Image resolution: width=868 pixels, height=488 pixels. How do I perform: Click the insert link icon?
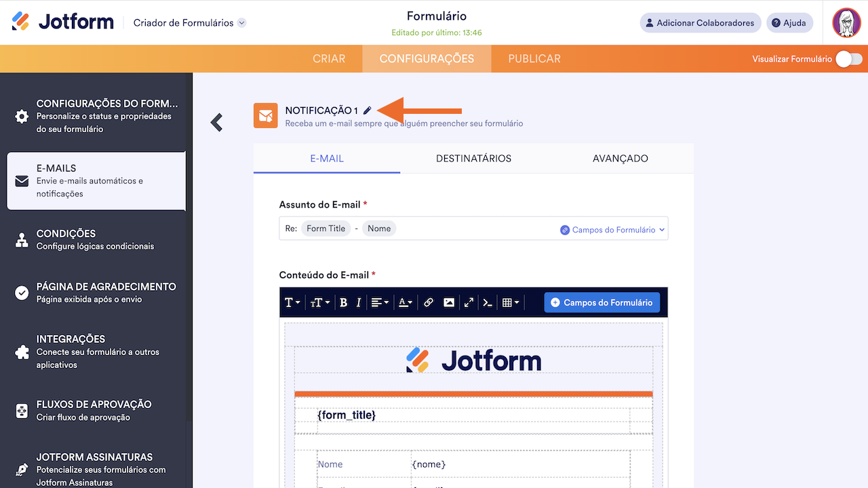[x=429, y=303]
